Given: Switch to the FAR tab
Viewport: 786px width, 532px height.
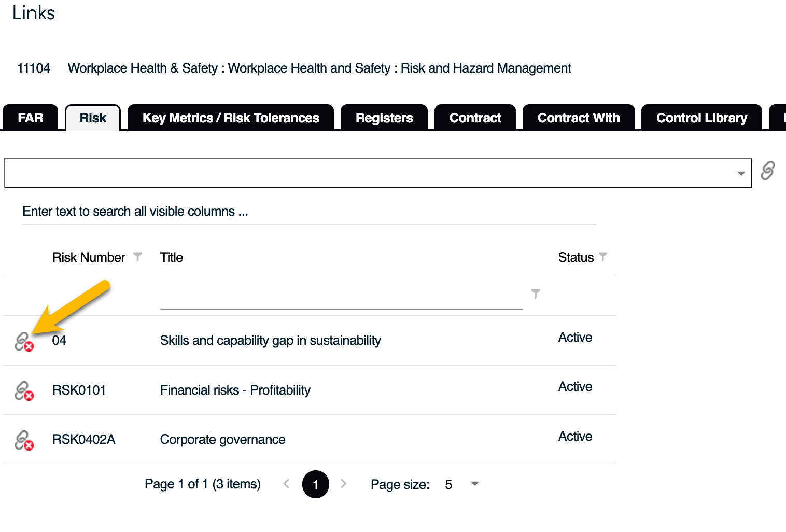Looking at the screenshot, I should pos(31,118).
